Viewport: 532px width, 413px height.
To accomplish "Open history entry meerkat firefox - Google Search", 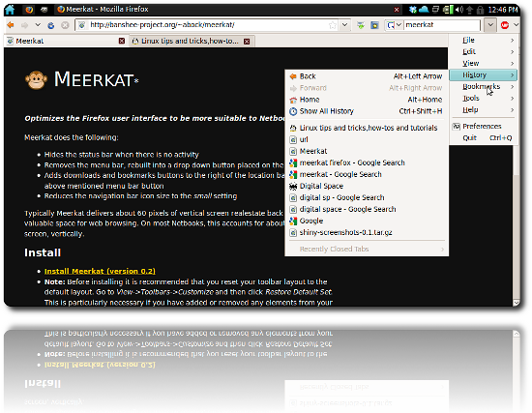I will pos(367,162).
